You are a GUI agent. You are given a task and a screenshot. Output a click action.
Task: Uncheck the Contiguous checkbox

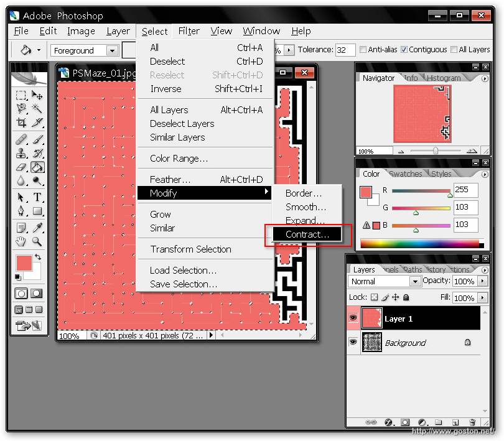tap(404, 50)
